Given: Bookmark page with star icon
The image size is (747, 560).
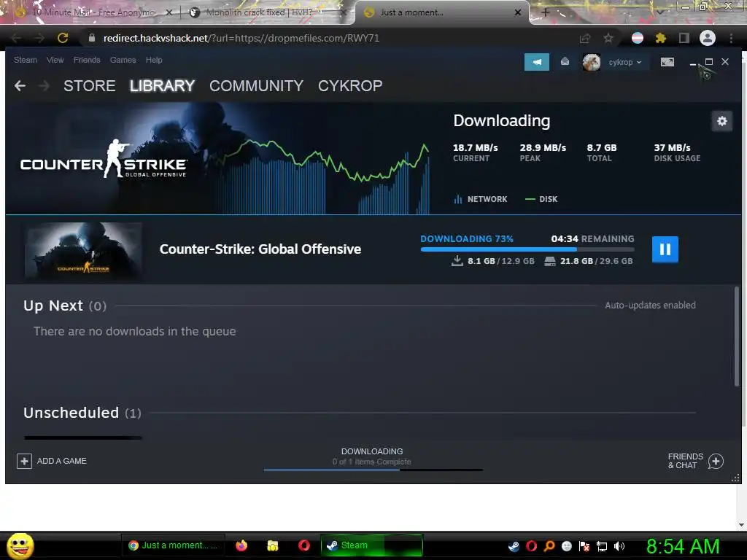Looking at the screenshot, I should click(608, 38).
